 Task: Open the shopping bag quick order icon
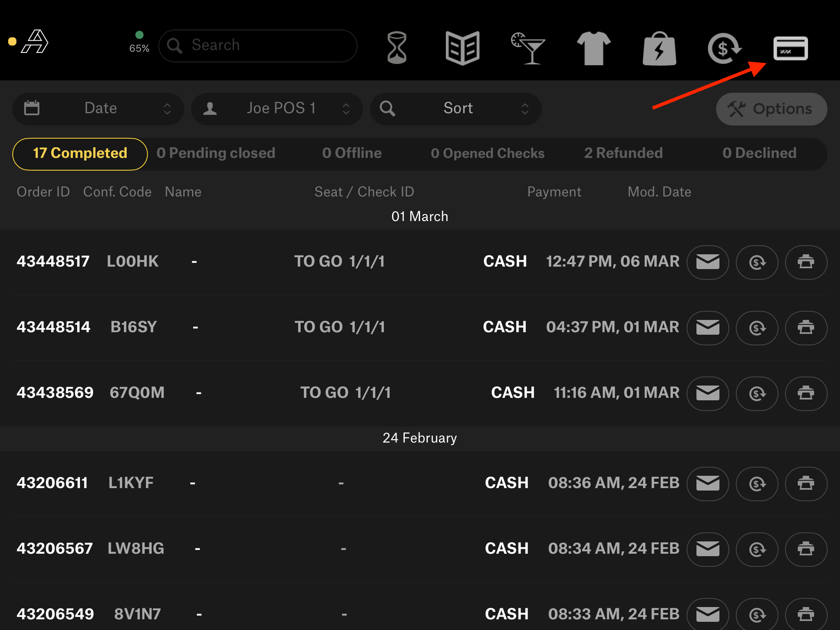659,48
